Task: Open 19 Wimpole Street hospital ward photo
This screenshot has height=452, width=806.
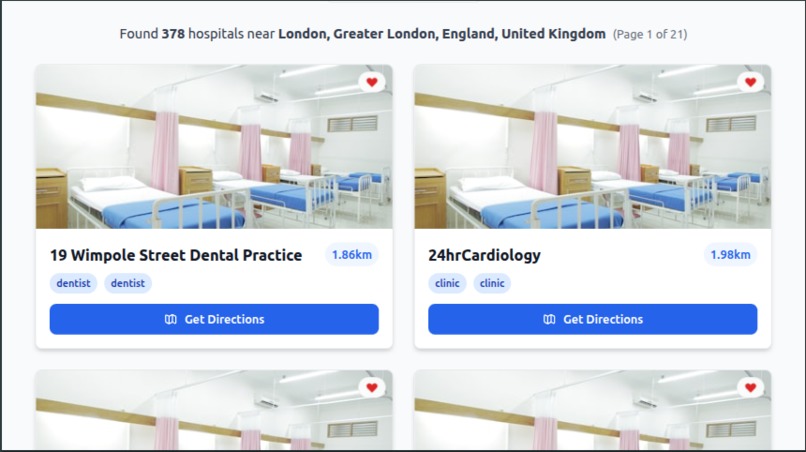Action: 214,147
